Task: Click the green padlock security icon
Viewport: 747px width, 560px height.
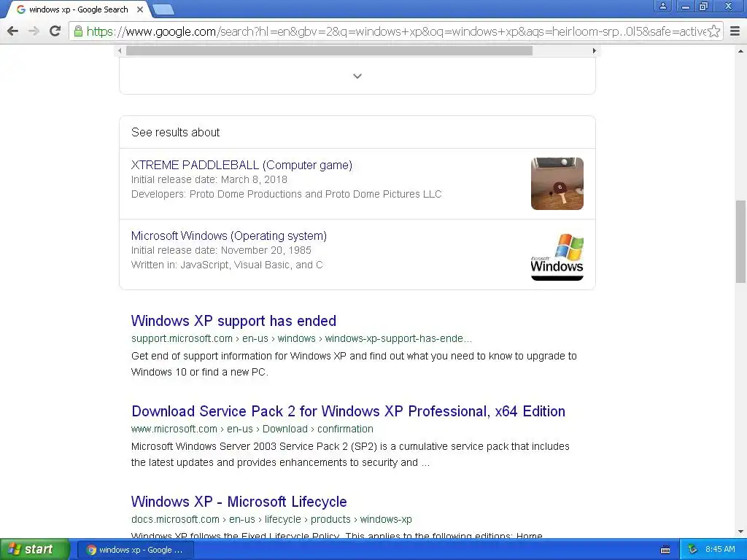Action: click(x=78, y=31)
